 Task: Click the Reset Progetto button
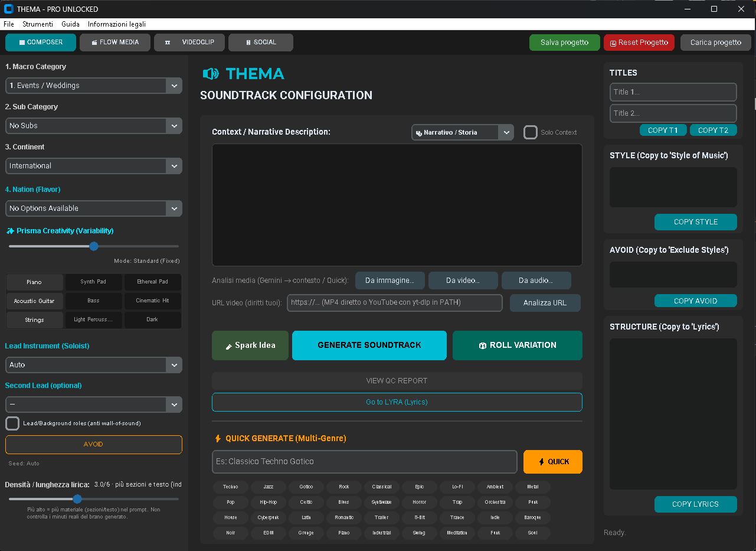(x=639, y=43)
